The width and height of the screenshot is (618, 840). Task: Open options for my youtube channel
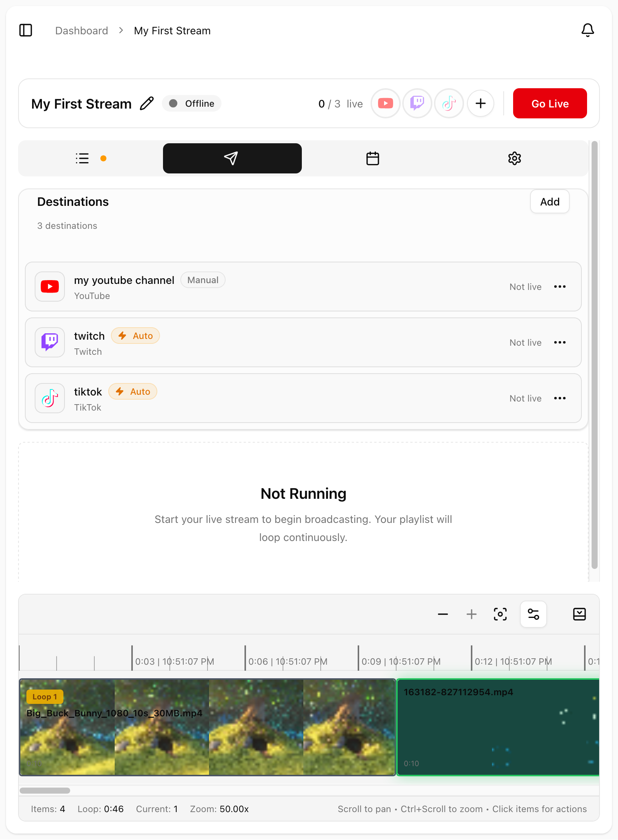click(x=560, y=287)
